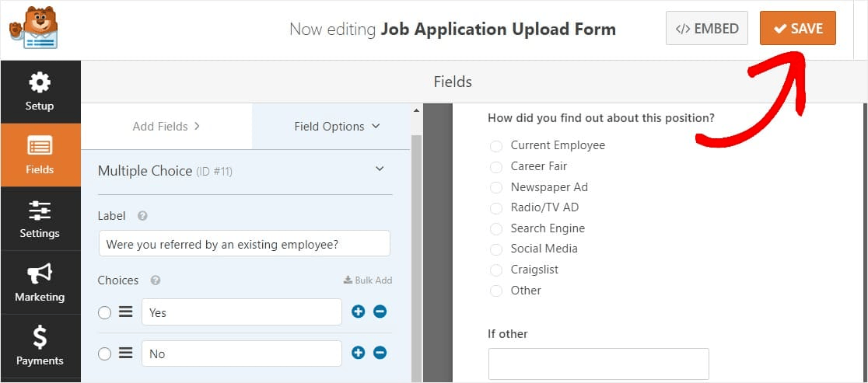
Task: Set Yes as default choice radio
Action: [x=105, y=313]
